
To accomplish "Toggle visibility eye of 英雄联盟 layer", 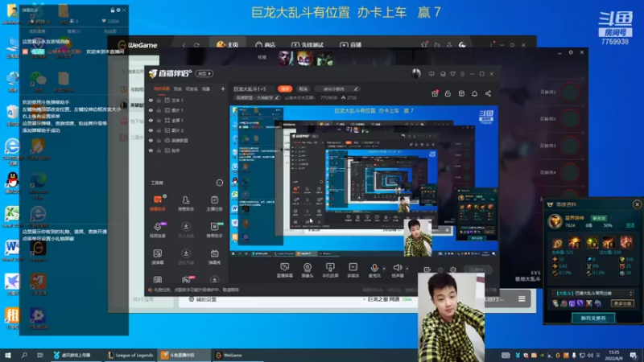I will click(151, 140).
